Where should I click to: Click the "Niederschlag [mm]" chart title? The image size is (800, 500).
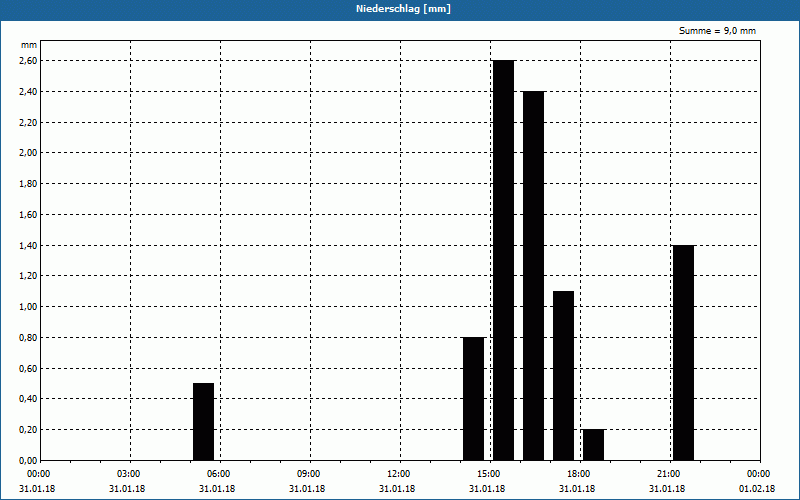pos(403,9)
